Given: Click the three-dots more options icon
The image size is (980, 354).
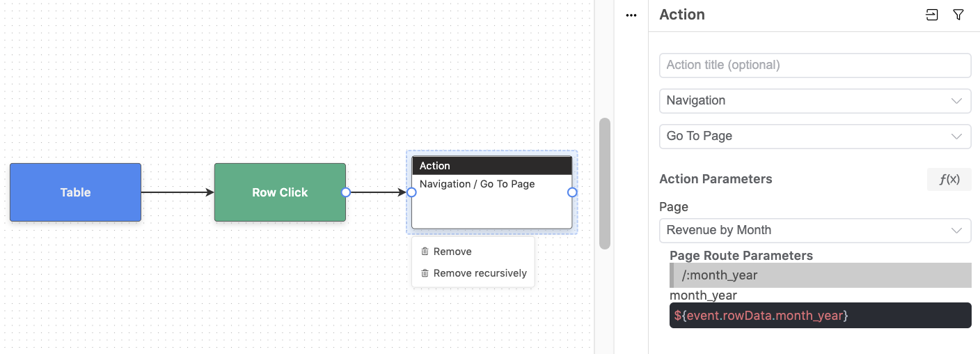Looking at the screenshot, I should point(631,15).
